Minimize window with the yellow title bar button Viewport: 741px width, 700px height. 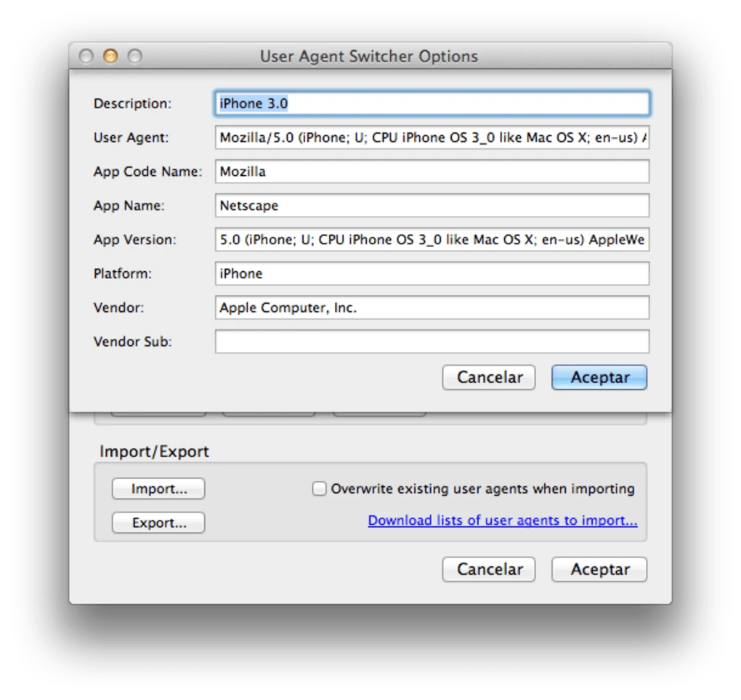(x=110, y=56)
